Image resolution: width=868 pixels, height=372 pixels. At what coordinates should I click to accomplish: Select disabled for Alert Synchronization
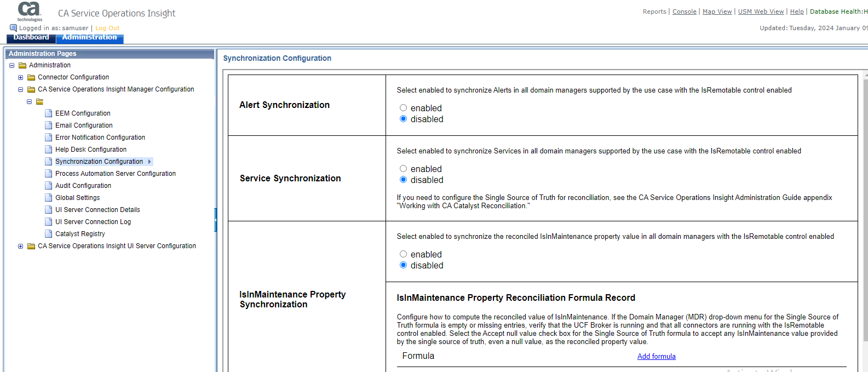(403, 119)
